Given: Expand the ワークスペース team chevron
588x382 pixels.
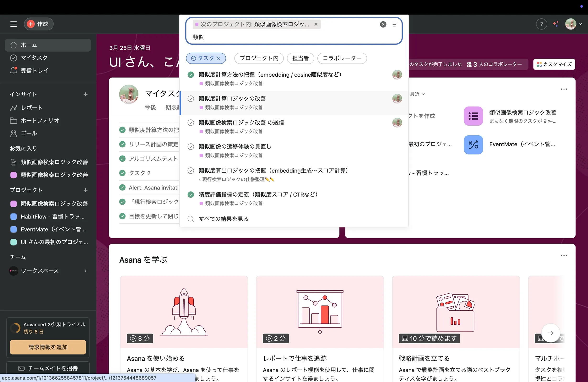Looking at the screenshot, I should point(86,271).
